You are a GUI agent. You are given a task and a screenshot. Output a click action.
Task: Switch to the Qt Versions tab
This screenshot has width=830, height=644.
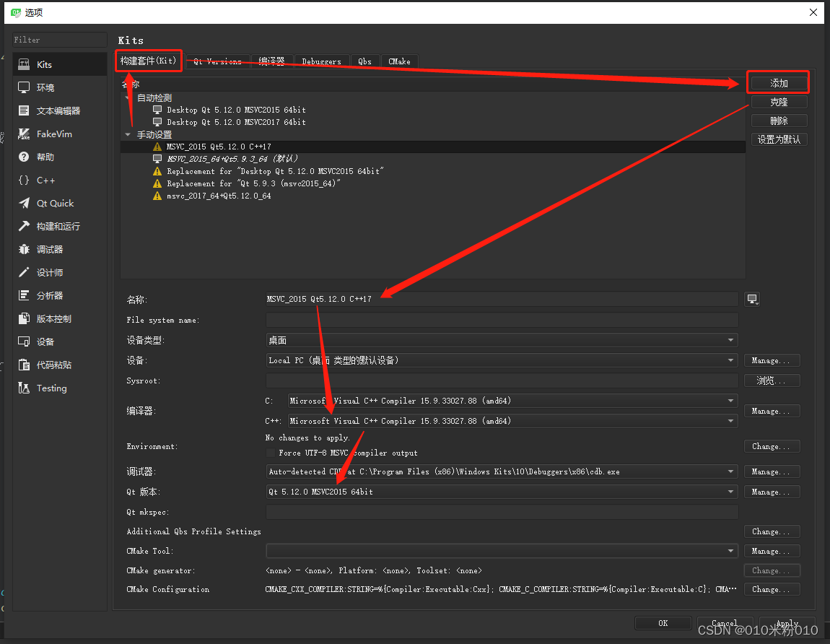[217, 61]
